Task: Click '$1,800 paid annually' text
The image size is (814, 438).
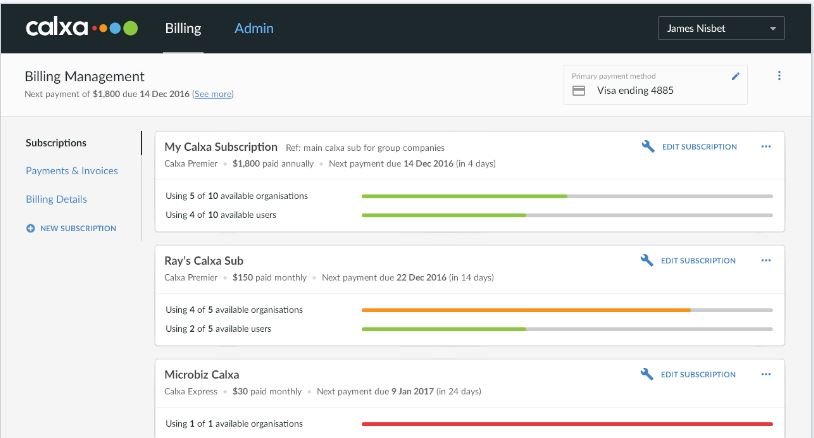Action: coord(273,163)
